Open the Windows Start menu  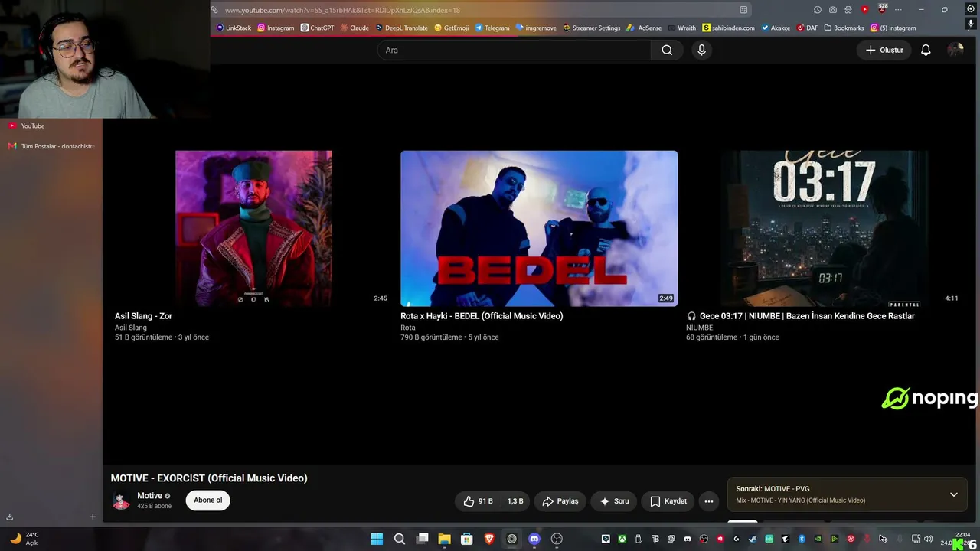click(377, 539)
